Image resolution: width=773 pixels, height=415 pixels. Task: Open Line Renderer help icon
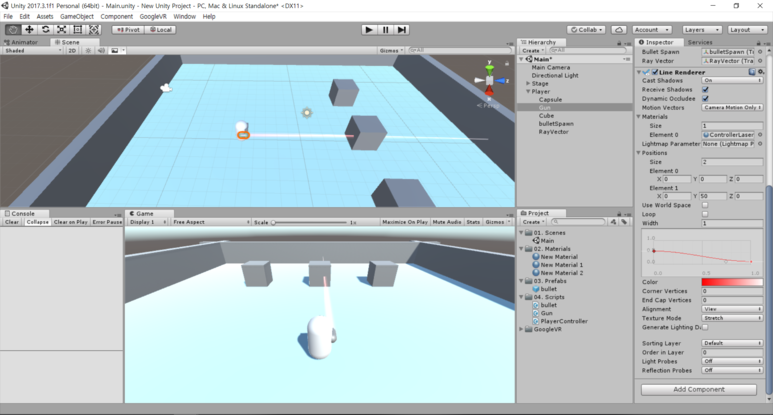coord(752,72)
